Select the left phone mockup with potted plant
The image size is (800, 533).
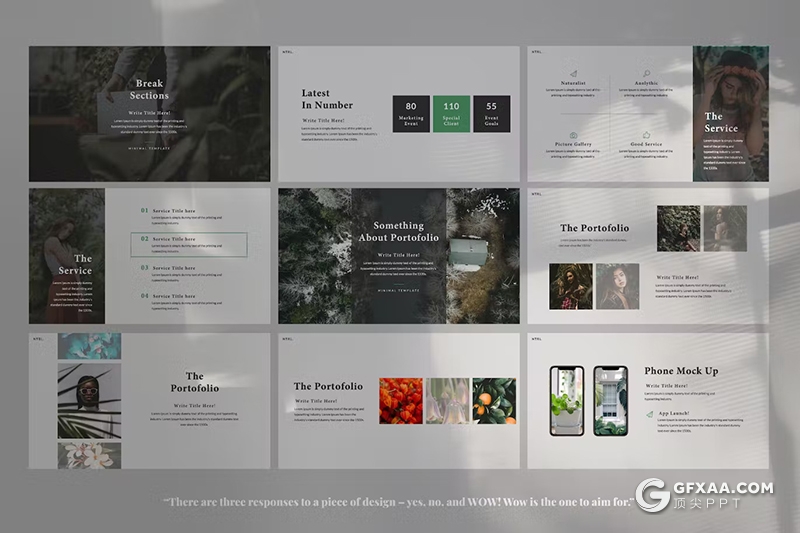[x=567, y=401]
